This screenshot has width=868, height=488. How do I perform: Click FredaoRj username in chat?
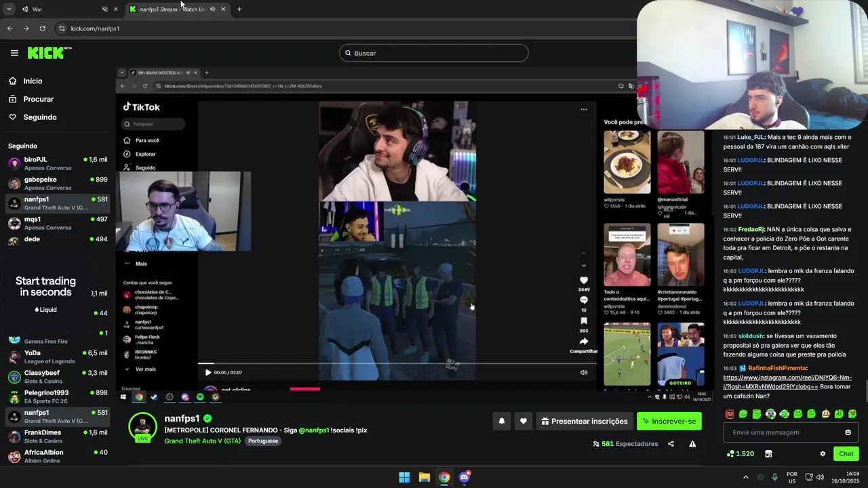tap(751, 229)
